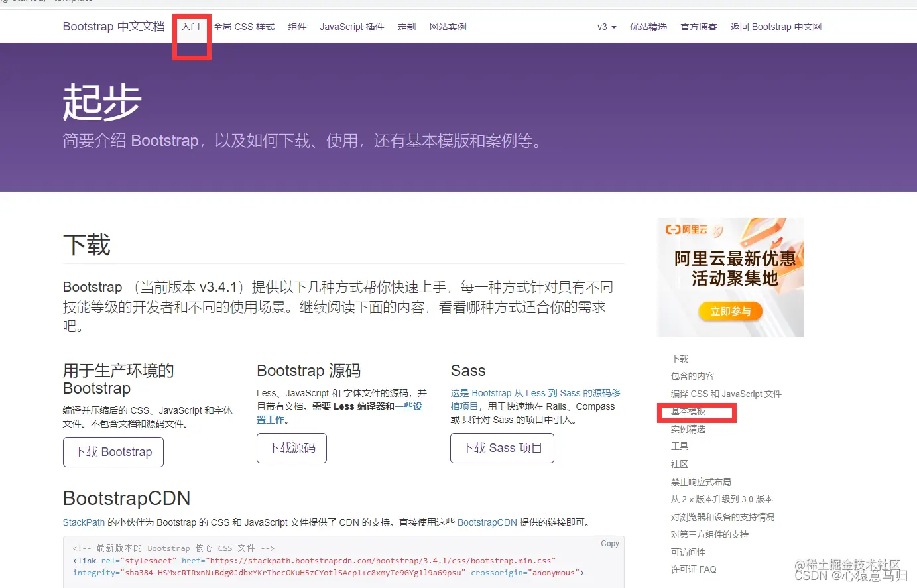Open 工具 sidebar link

(x=680, y=446)
